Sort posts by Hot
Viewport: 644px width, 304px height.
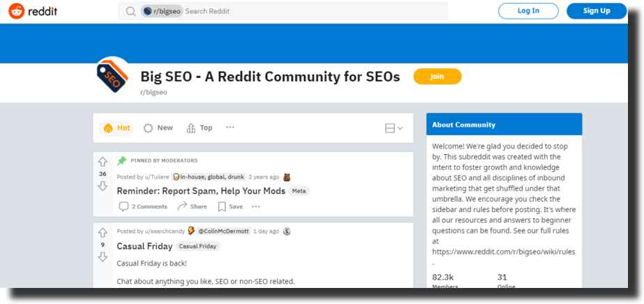click(x=117, y=128)
